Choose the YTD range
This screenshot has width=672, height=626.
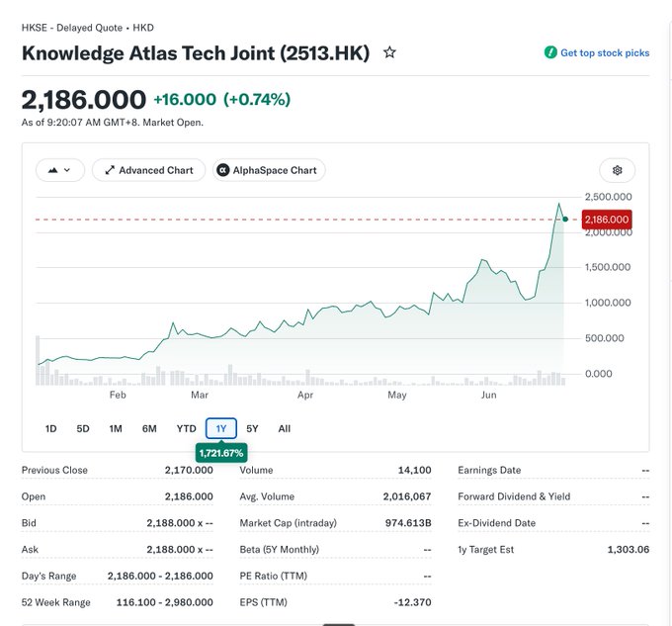(x=186, y=428)
